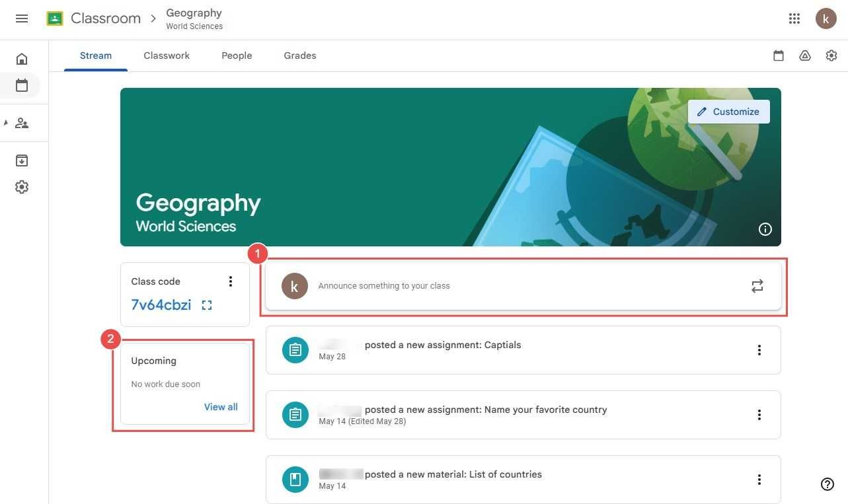The image size is (848, 504).
Task: Open Calendar in the left sidebar
Action: 22,85
